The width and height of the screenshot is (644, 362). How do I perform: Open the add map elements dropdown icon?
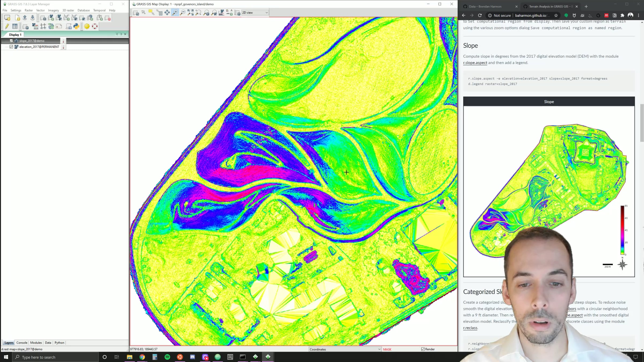click(x=229, y=13)
